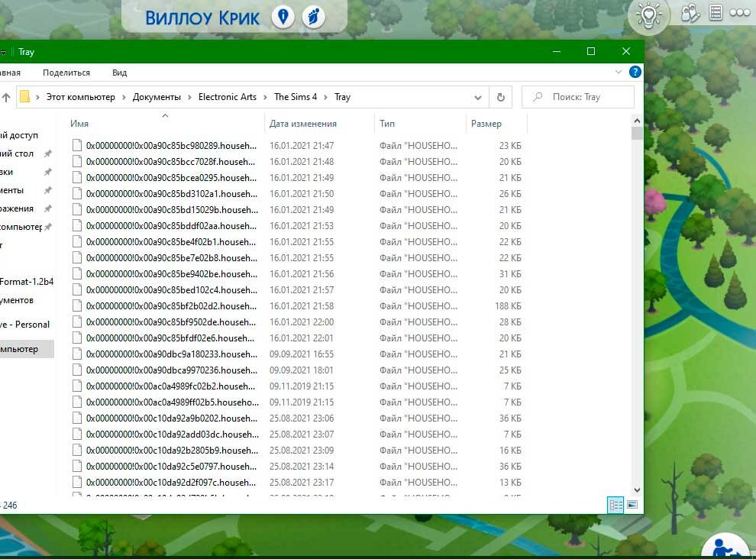Click the footprint icon beside Виллоу Крик
This screenshot has height=559, width=756.
click(x=313, y=18)
